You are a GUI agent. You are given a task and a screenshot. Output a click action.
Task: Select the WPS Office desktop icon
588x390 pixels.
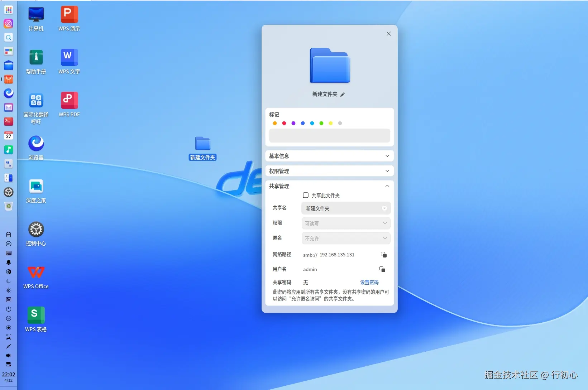coord(36,277)
